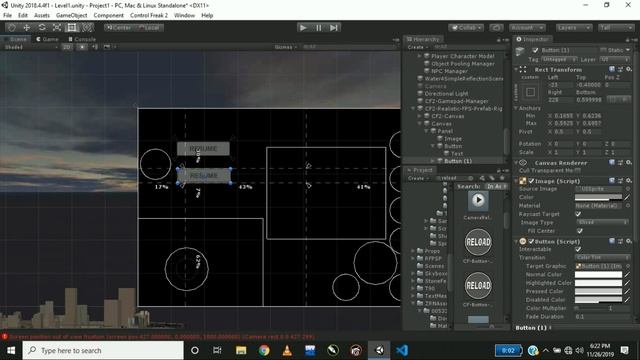Open the Control Freak 2 menu
640x360 pixels.
pos(149,15)
